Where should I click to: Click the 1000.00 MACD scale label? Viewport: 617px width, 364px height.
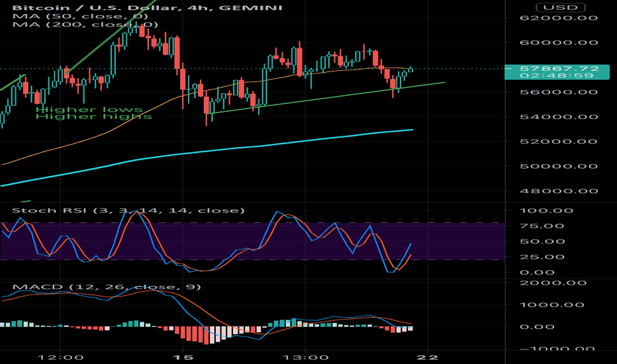pos(552,305)
